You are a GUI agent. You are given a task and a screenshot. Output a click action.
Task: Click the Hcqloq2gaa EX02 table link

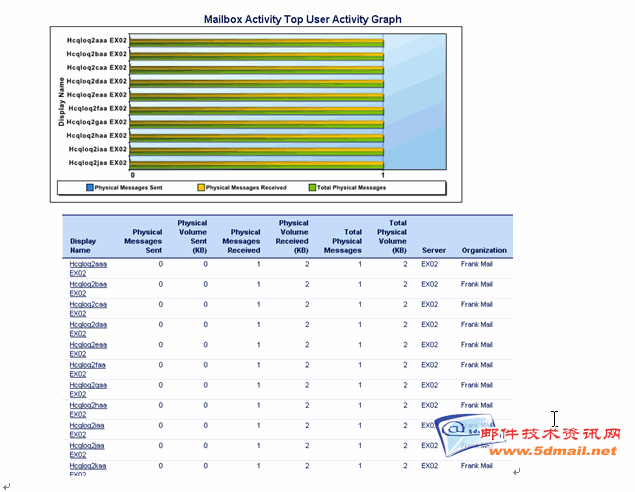tap(88, 389)
